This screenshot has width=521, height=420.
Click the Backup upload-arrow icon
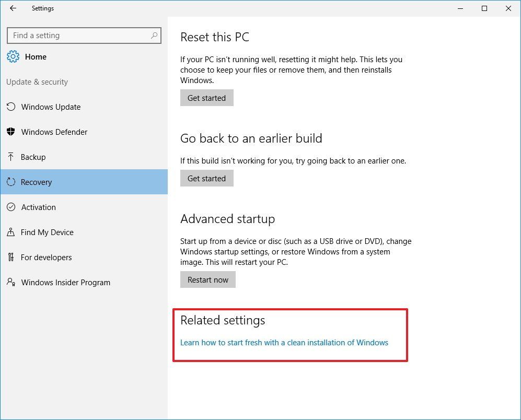point(11,157)
